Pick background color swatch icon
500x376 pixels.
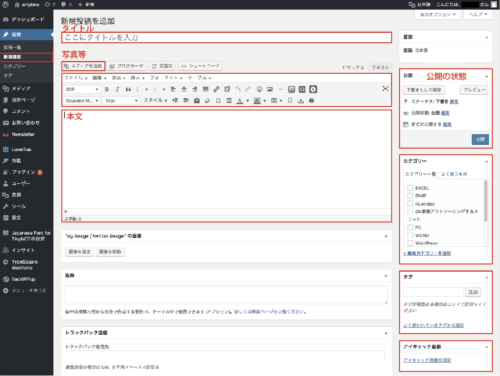[257, 101]
